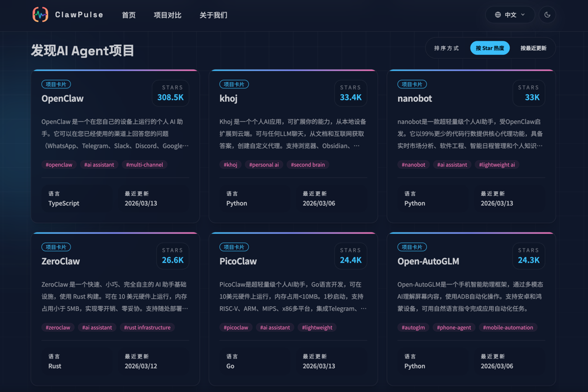
Task: Click the #rust infrastructure tag
Action: (147, 328)
